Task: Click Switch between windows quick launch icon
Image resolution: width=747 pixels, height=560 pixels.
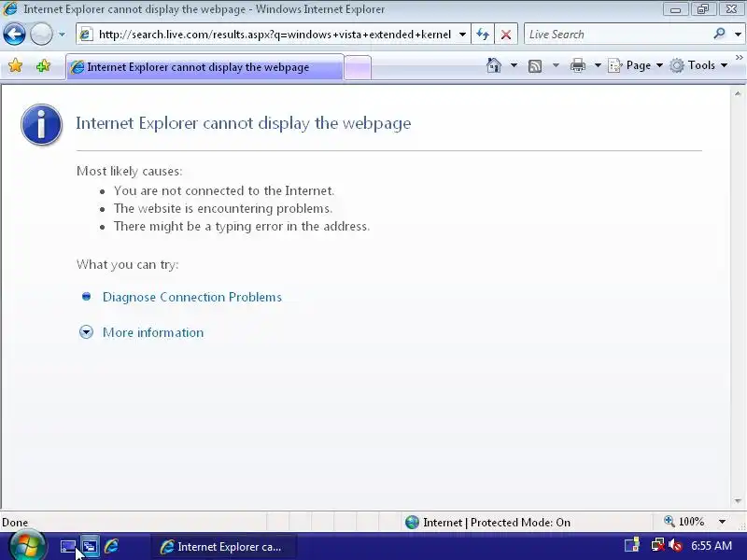Action: click(90, 546)
